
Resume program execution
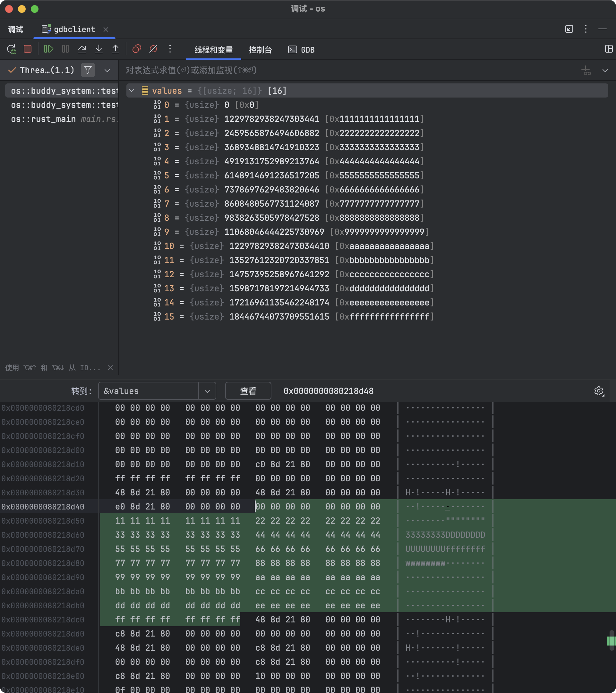pos(48,49)
